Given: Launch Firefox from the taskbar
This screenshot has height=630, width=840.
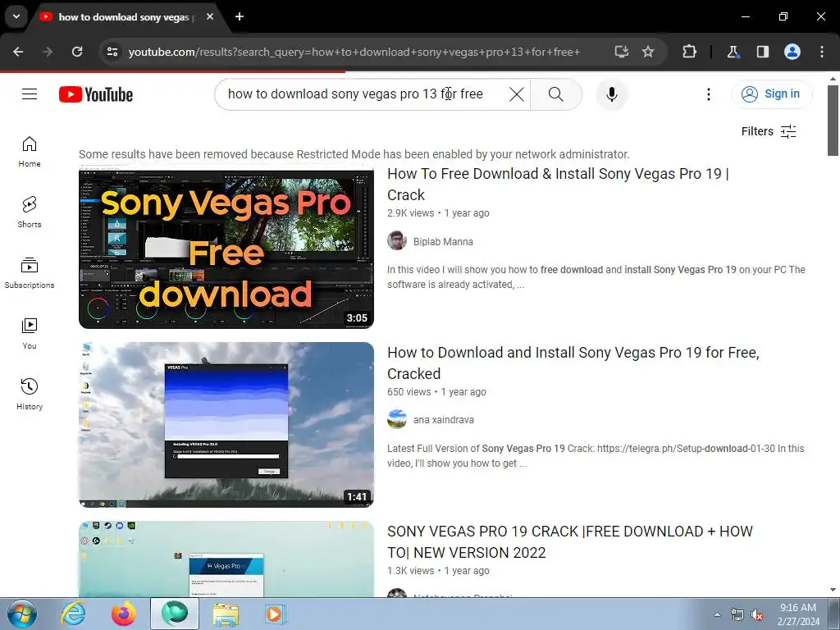Looking at the screenshot, I should (124, 614).
